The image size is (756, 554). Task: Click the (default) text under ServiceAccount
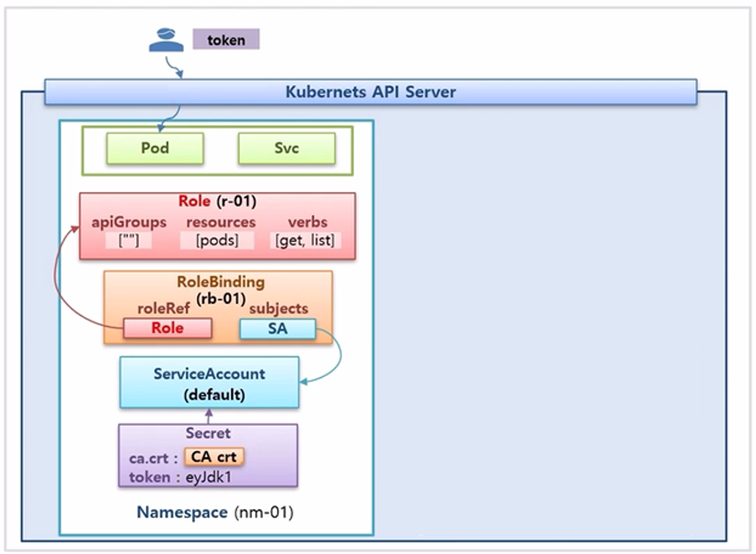click(x=214, y=395)
